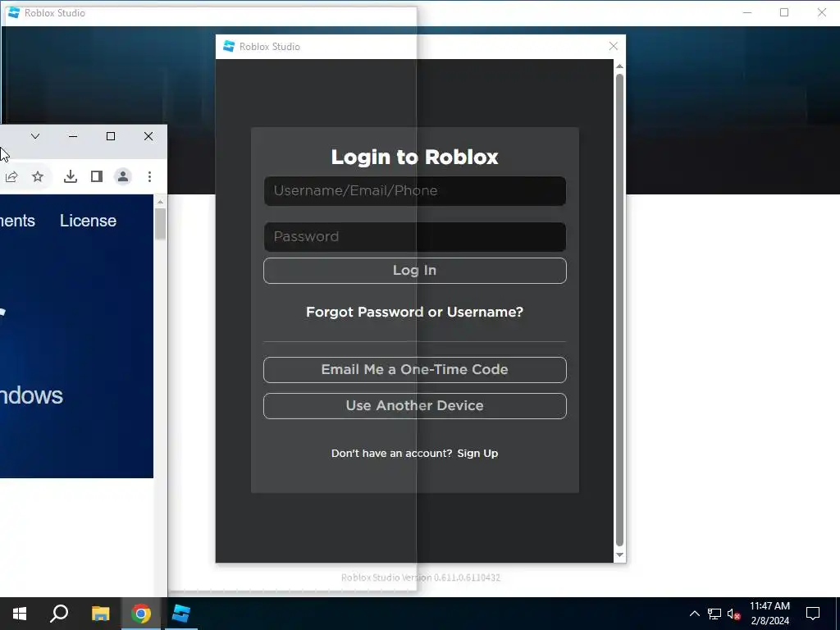Follow the Sign Up link

(x=477, y=453)
